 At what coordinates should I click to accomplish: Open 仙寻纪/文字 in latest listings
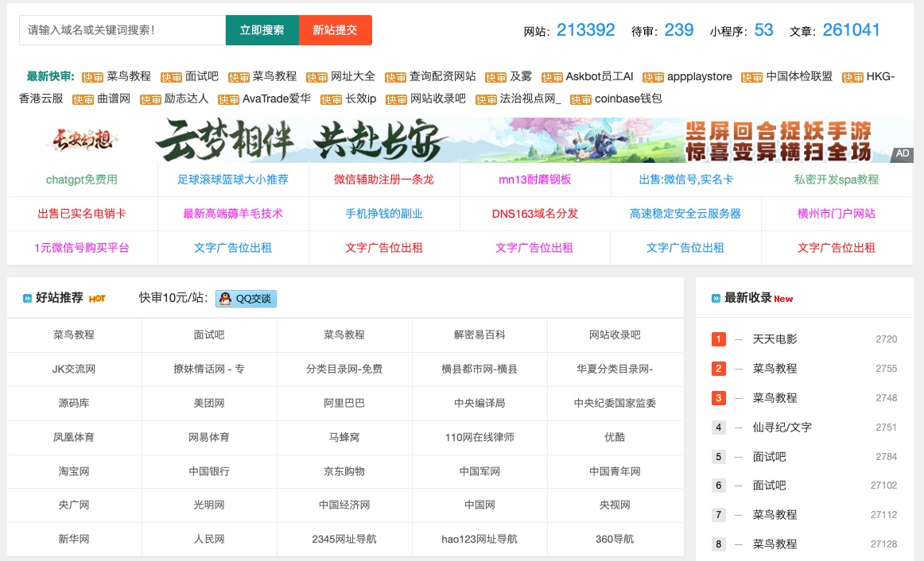(782, 428)
